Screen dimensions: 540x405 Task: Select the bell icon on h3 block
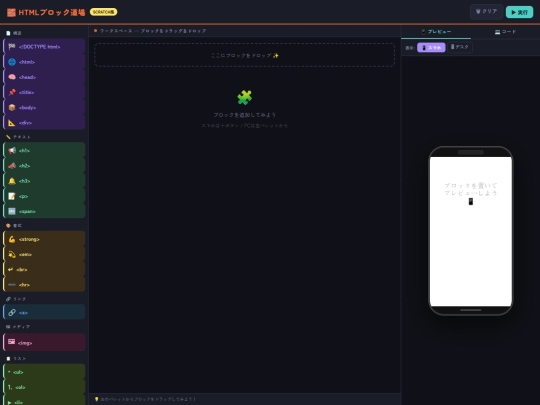12,181
